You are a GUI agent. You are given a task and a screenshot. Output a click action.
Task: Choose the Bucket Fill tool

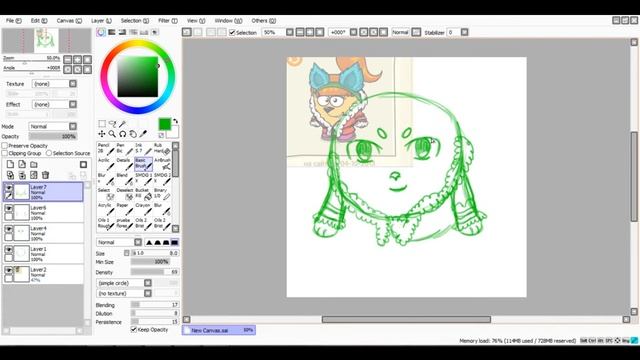coord(143,195)
